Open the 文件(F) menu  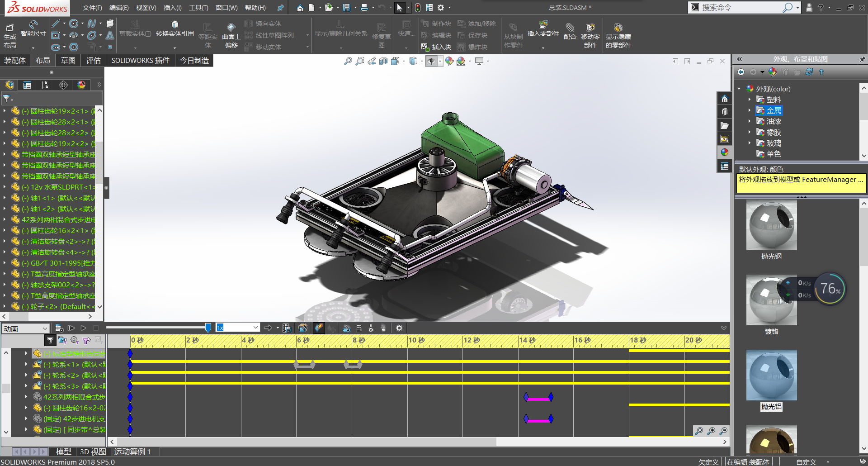(x=92, y=8)
